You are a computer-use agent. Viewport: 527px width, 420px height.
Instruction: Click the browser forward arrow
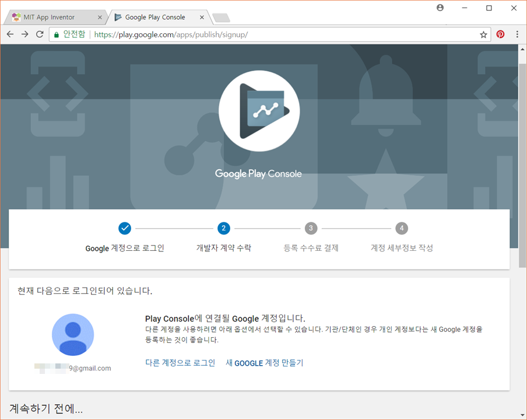pos(25,34)
